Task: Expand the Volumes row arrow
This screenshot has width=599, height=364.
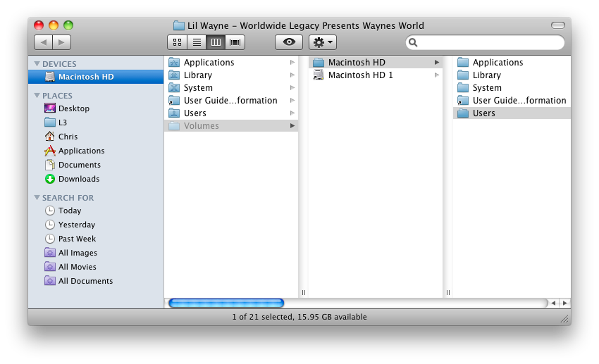Action: 292,125
